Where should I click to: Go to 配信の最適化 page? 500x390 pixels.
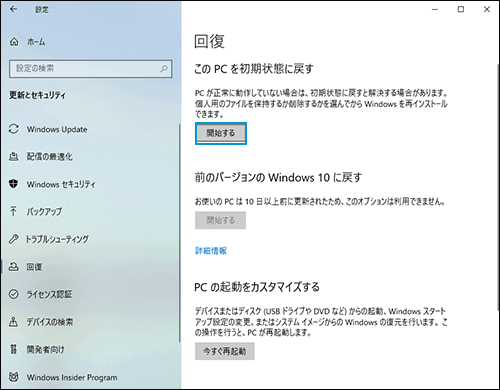[50, 156]
